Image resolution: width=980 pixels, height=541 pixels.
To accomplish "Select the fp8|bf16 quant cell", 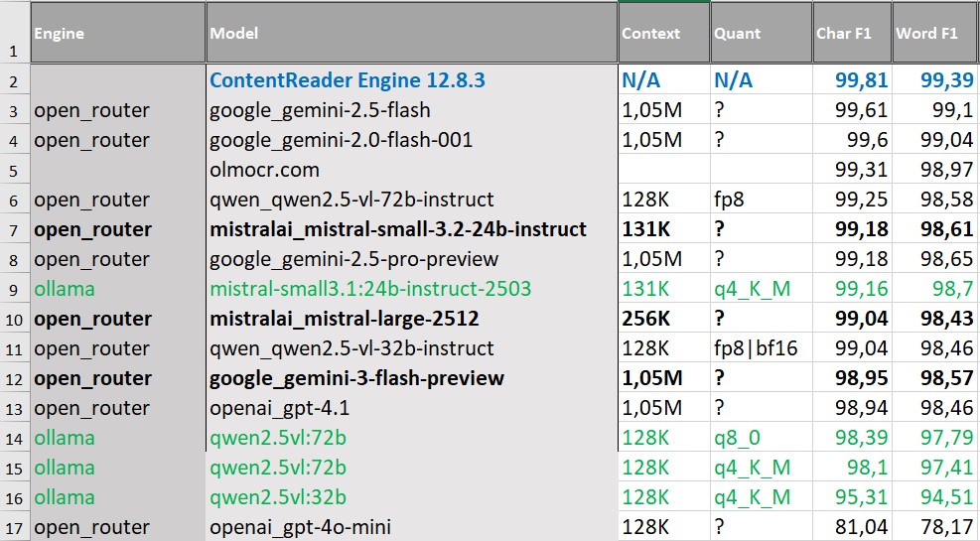I will pyautogui.click(x=753, y=348).
